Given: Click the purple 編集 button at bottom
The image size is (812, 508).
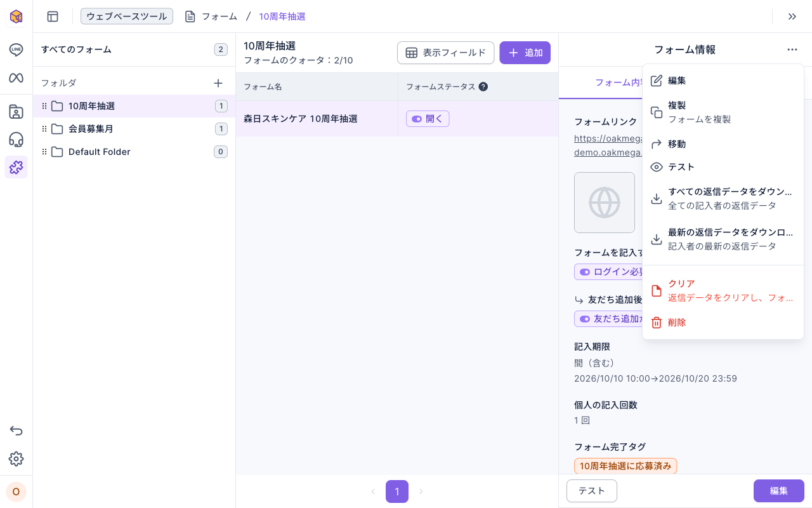Looking at the screenshot, I should (779, 491).
